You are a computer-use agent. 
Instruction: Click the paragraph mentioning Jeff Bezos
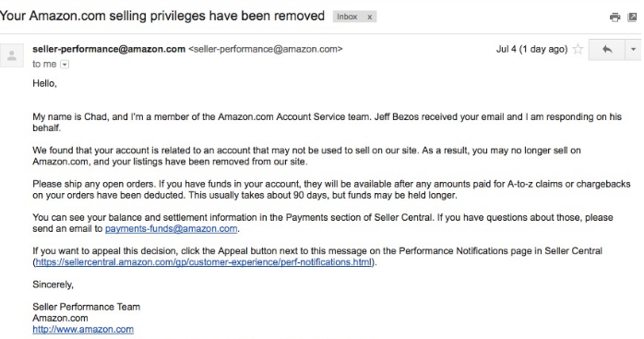pos(327,122)
